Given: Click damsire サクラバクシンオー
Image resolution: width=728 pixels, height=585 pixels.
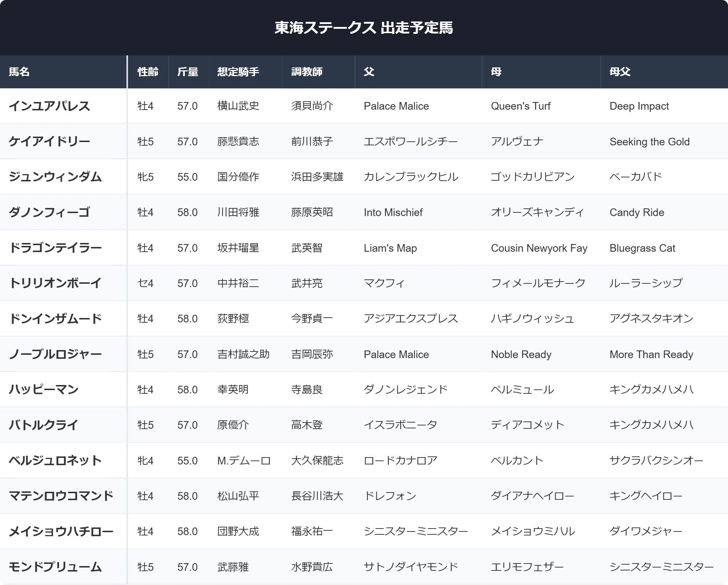Looking at the screenshot, I should click(656, 460).
